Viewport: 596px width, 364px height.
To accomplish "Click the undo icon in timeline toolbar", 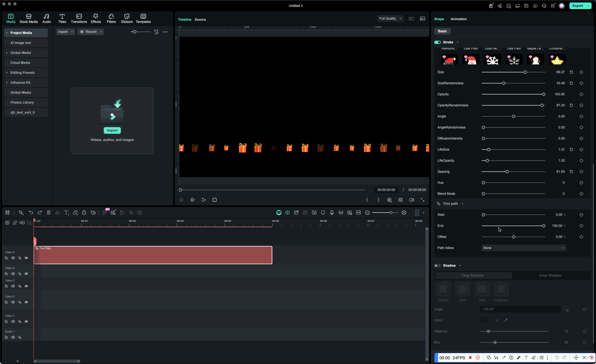I will 31,213.
